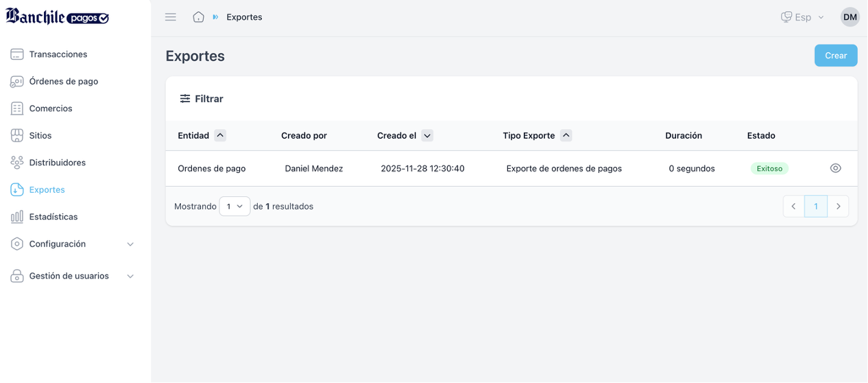Screen dimensions: 868x383
Task: Go to home via breadcrumb house icon
Action: coord(198,17)
